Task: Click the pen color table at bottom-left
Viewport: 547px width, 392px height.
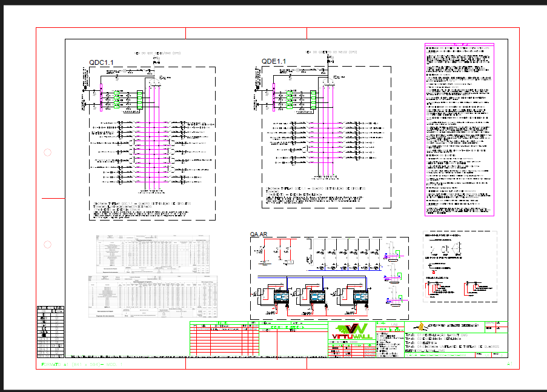Action: (50, 331)
